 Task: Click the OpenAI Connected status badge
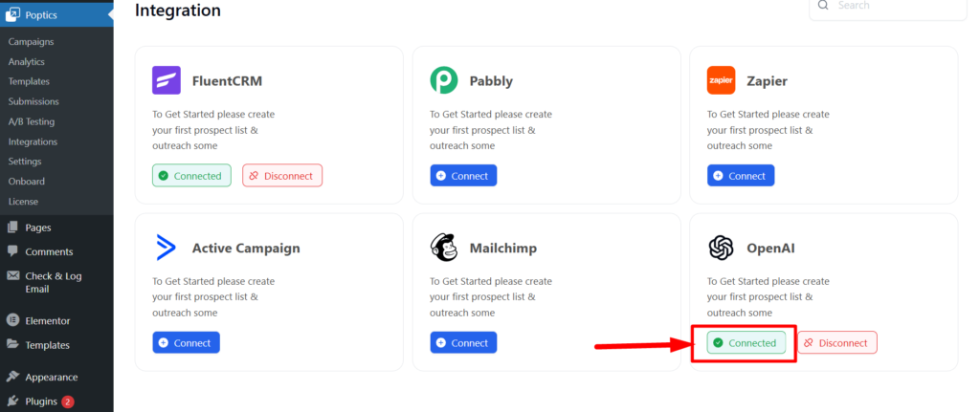[746, 343]
